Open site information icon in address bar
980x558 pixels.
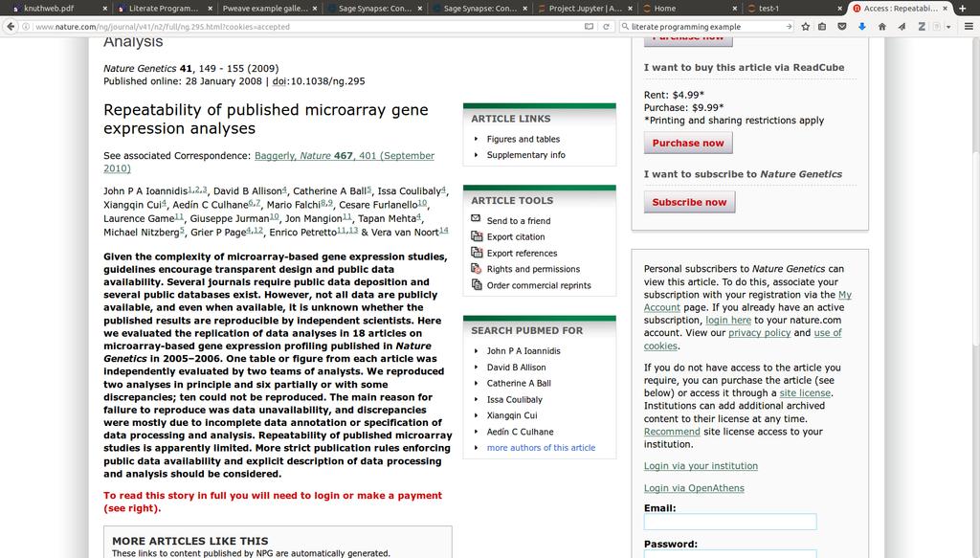pos(26,27)
